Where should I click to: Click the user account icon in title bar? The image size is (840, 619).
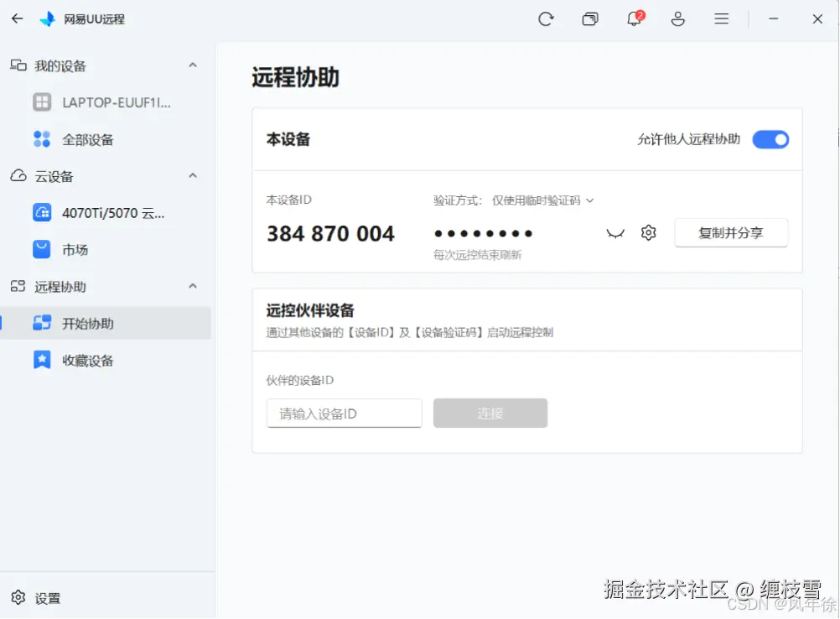[x=677, y=18]
